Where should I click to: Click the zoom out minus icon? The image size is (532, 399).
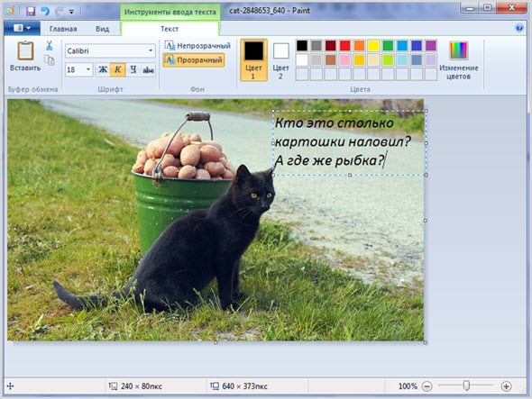point(427,386)
